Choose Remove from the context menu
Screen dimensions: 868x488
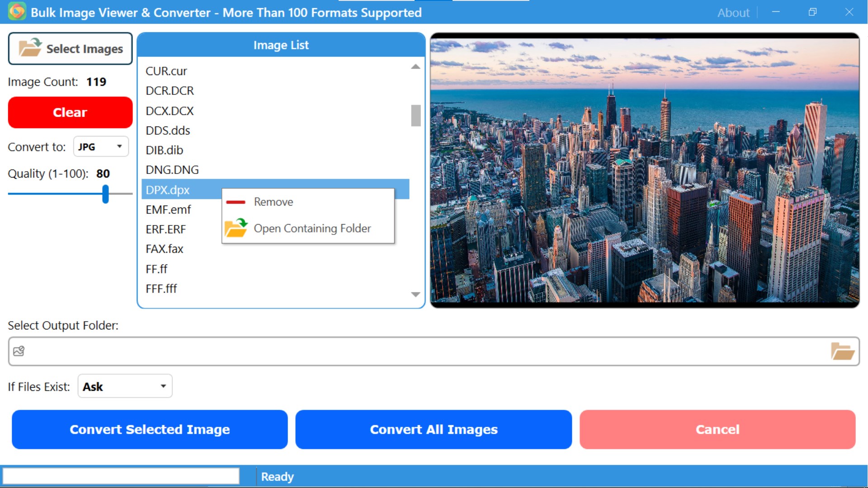click(273, 202)
